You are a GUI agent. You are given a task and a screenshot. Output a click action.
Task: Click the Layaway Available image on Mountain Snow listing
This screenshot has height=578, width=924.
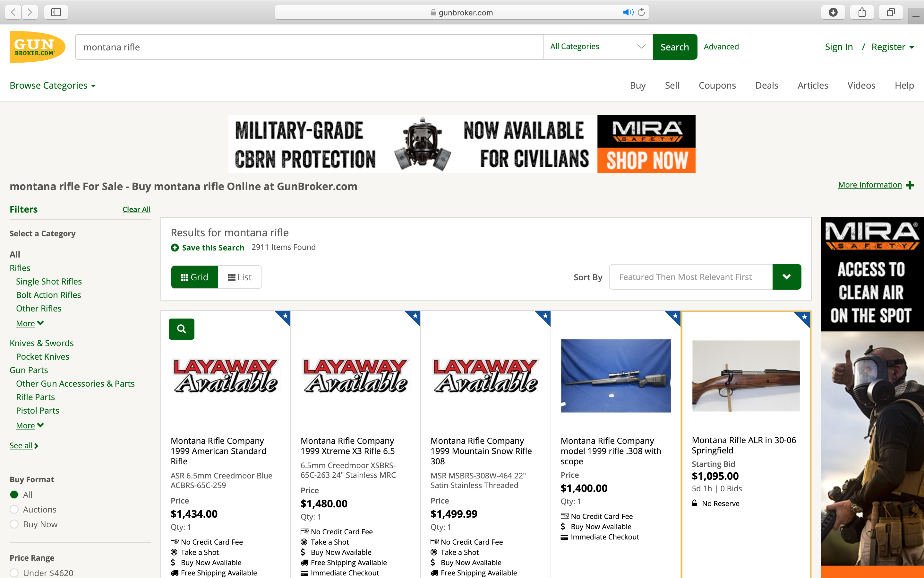tap(486, 375)
